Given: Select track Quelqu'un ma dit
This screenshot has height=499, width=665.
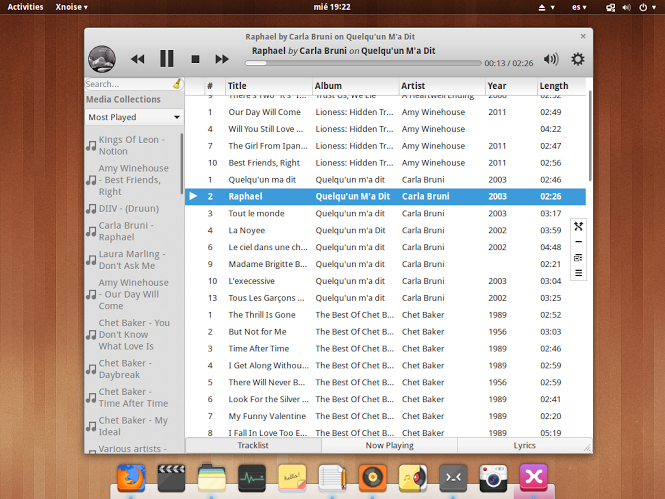Looking at the screenshot, I should [386, 179].
